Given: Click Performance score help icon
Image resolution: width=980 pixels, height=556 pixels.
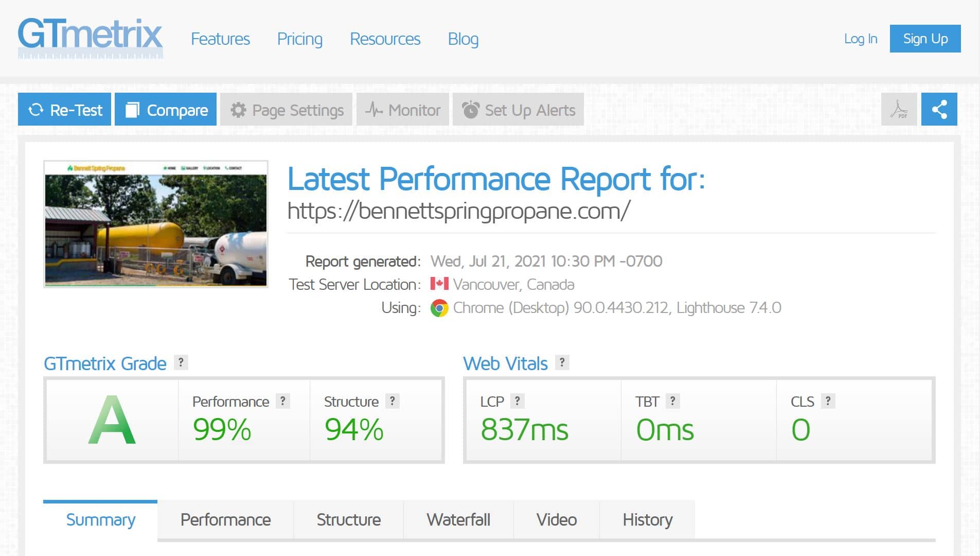Looking at the screenshot, I should (282, 401).
